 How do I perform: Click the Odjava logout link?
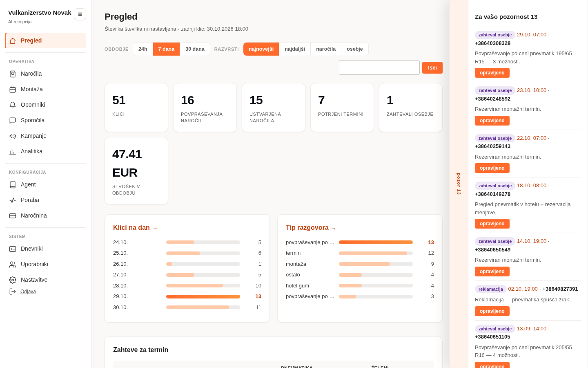tap(28, 292)
